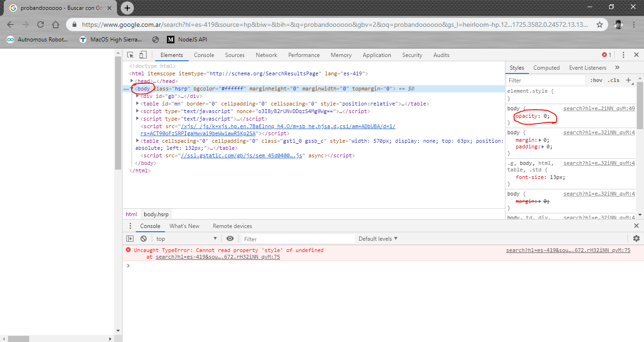Expand the script with nonce attribute
The width and height of the screenshot is (644, 342).
(x=138, y=111)
